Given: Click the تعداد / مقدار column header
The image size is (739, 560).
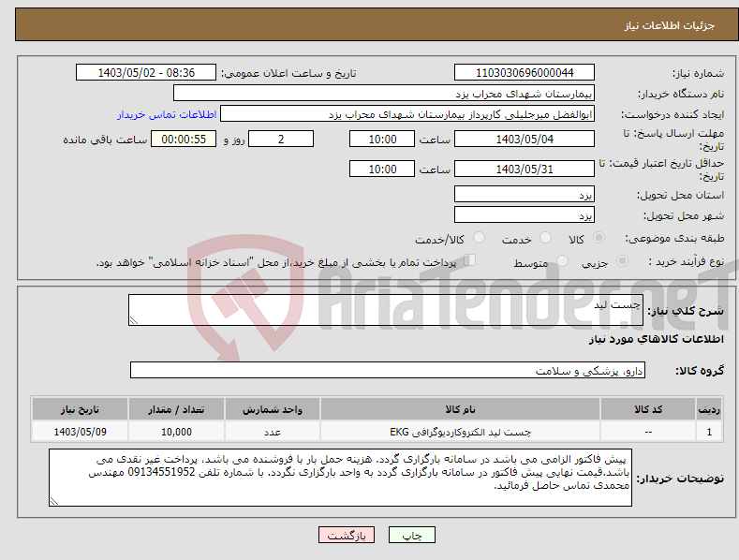Looking at the screenshot, I should 176,409.
